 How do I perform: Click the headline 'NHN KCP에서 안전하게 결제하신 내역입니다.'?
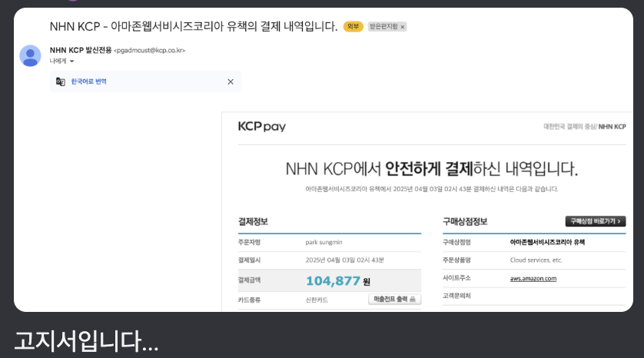click(x=432, y=169)
